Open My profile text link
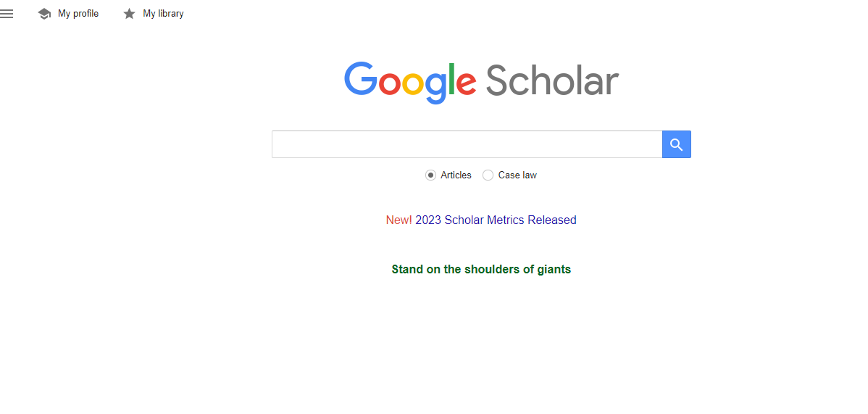The image size is (868, 414). pos(78,14)
